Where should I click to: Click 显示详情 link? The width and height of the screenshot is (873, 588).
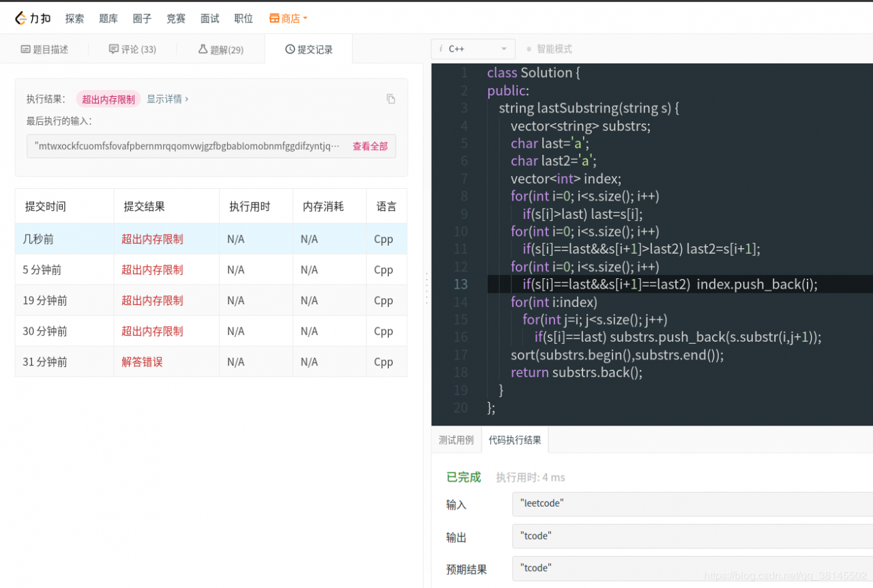tap(168, 99)
